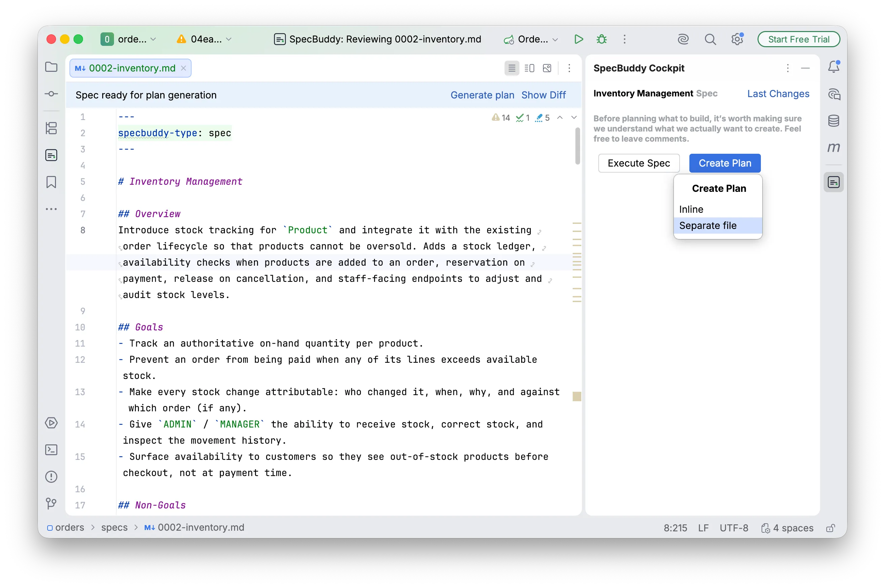The height and width of the screenshot is (588, 885).
Task: Go to next highlighted problem
Action: pos(574,118)
